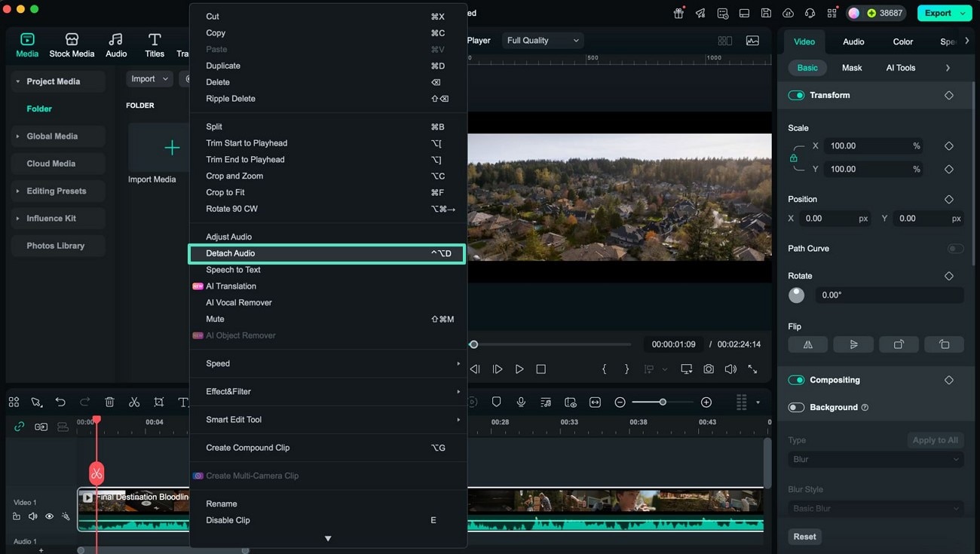Select the split scissors tool in toolbar
Image resolution: width=980 pixels, height=554 pixels.
134,402
